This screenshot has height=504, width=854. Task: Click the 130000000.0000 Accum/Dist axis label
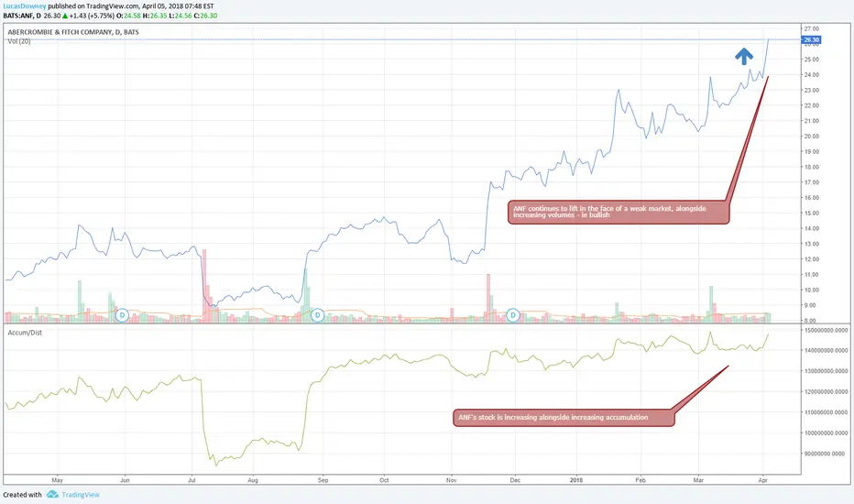pos(827,371)
